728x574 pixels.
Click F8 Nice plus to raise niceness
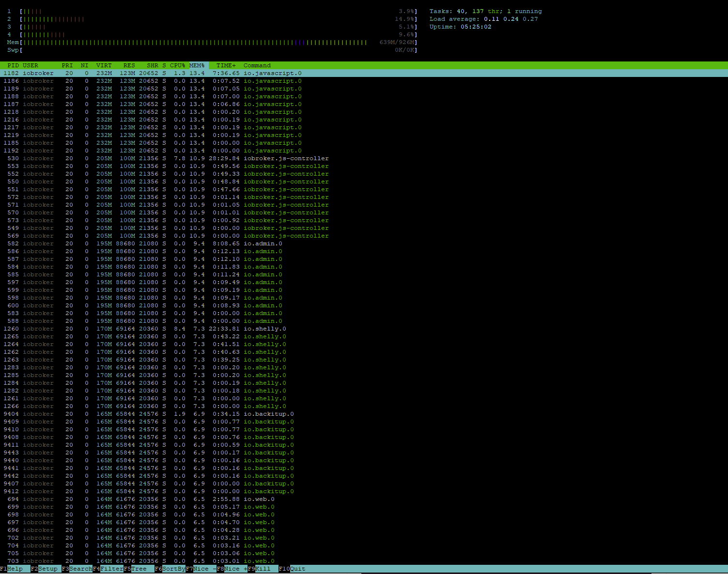232,569
